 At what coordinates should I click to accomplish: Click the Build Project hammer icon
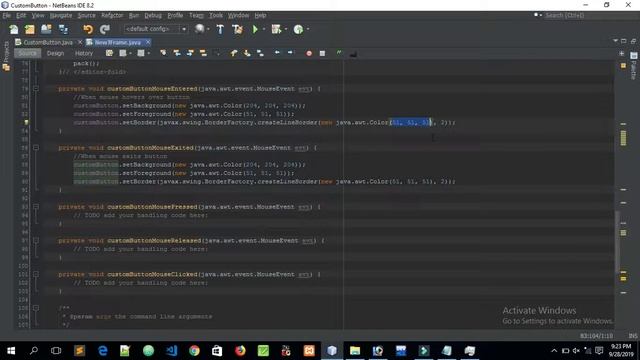coord(220,29)
